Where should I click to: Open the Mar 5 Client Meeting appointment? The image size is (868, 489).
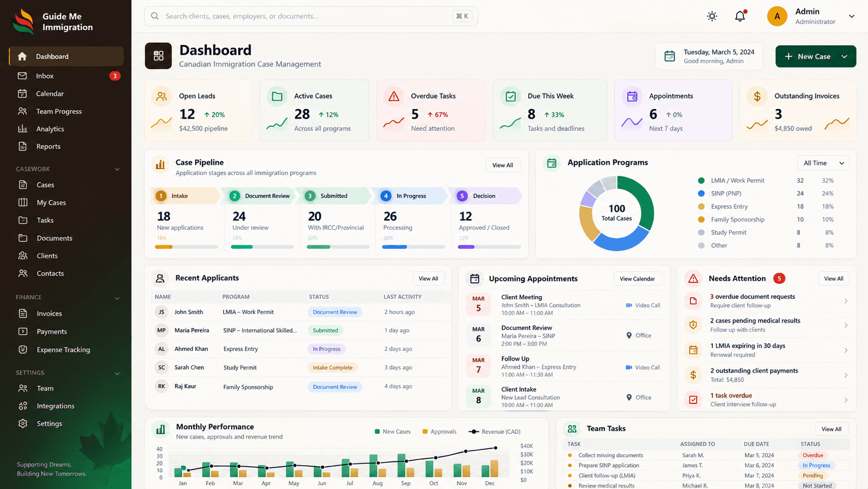pos(564,305)
